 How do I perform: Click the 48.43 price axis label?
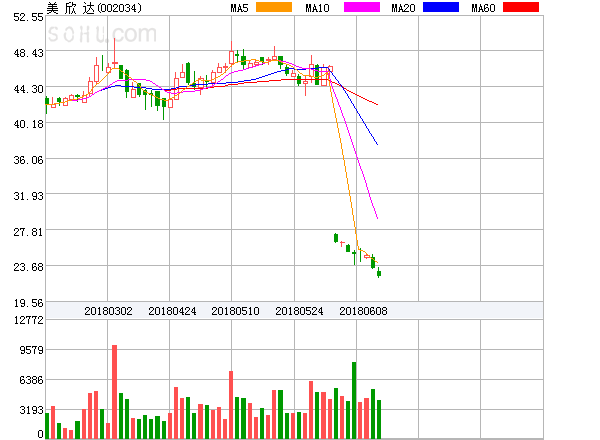(28, 53)
